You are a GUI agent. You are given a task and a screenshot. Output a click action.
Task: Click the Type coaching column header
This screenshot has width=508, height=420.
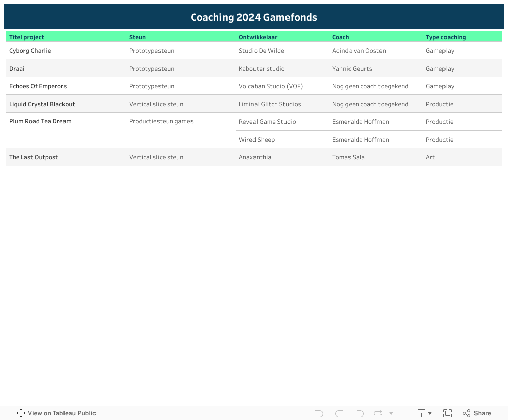pos(446,37)
